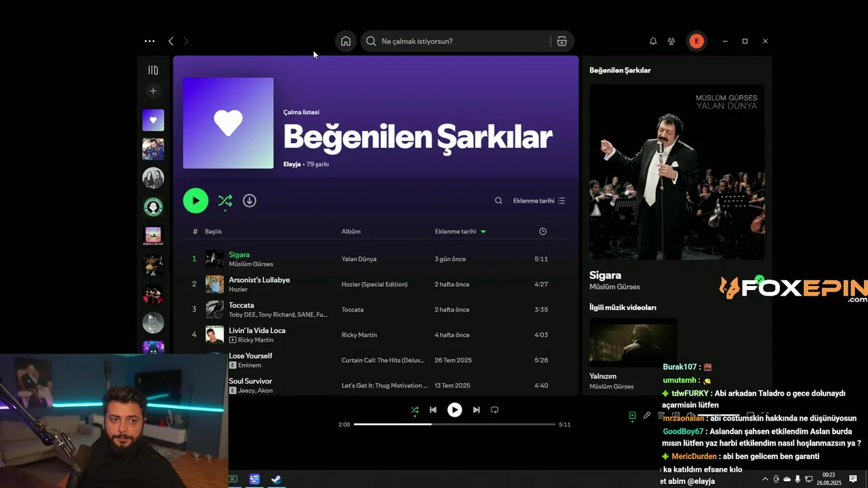Open the profile avatar labeled E
Screen dimensions: 868x488
click(x=696, y=41)
